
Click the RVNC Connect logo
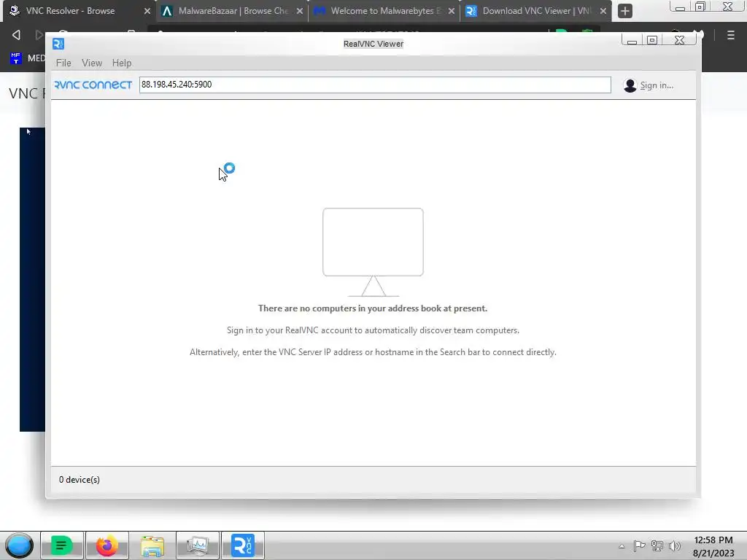point(93,85)
